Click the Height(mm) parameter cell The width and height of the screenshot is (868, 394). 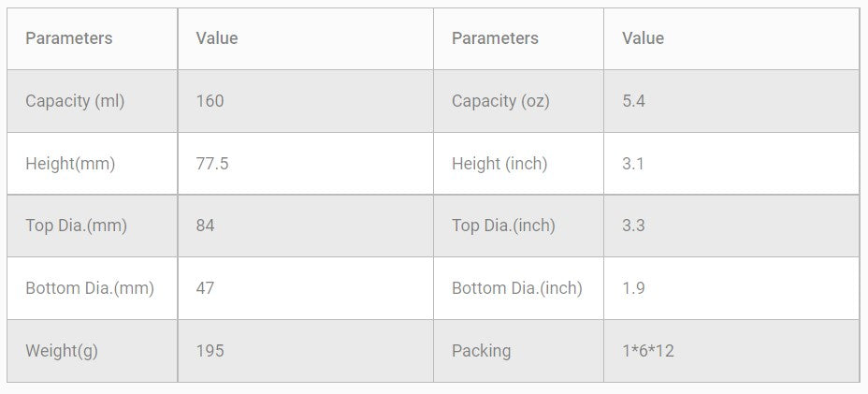[70, 164]
